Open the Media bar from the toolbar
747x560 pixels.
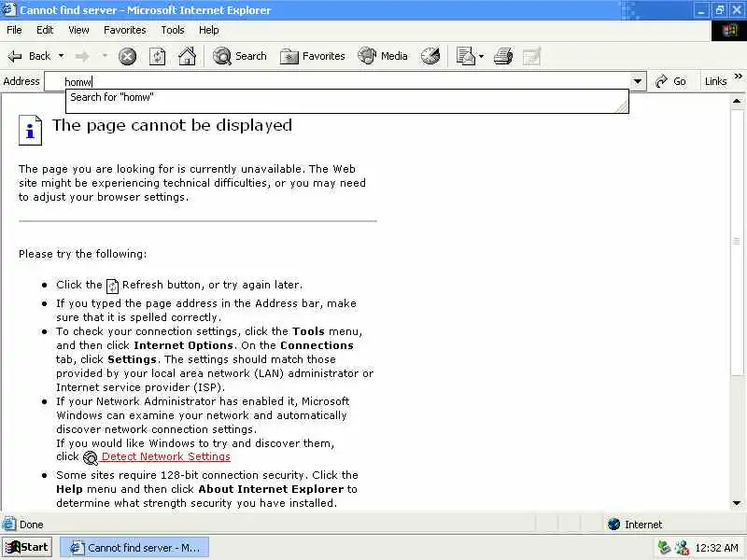pyautogui.click(x=383, y=56)
